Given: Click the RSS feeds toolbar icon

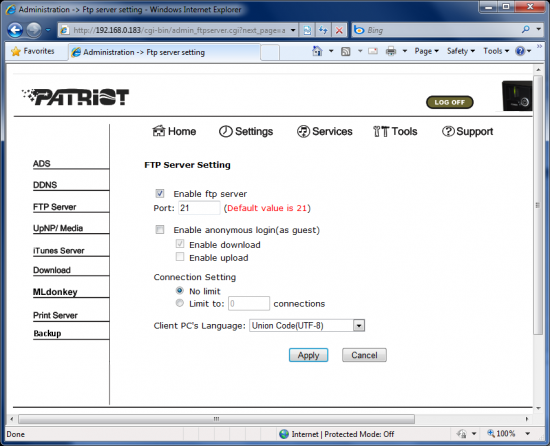Looking at the screenshot, I should pyautogui.click(x=346, y=52).
